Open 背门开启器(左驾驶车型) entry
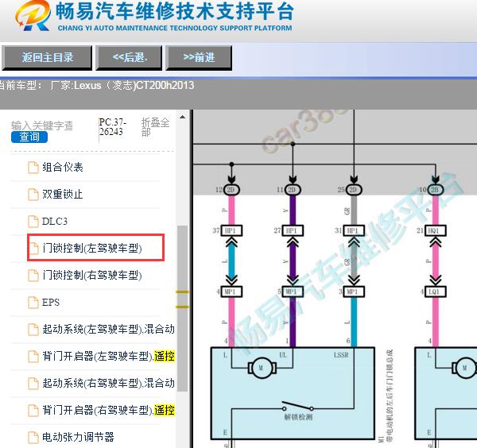 [x=108, y=356]
